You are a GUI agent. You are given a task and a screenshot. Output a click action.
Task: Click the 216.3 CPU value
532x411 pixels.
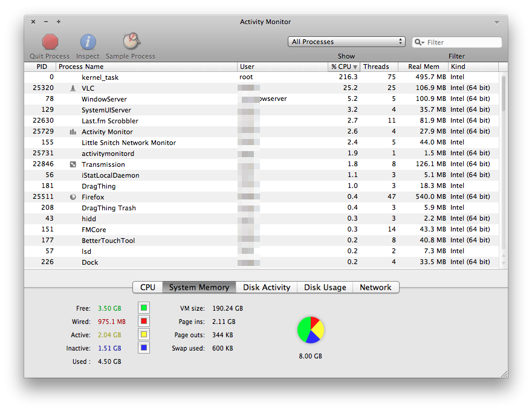(x=348, y=77)
